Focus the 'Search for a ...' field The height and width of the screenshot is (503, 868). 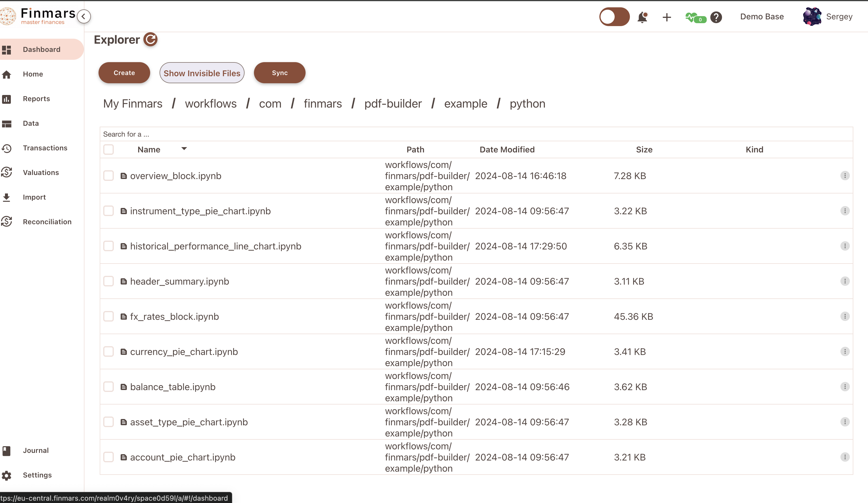click(476, 134)
